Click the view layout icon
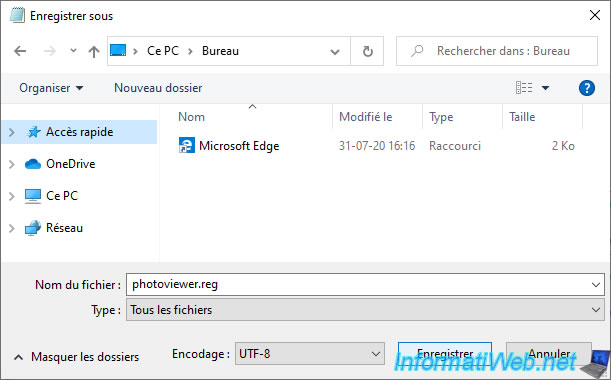Viewport: 611px width, 380px height. 524,88
